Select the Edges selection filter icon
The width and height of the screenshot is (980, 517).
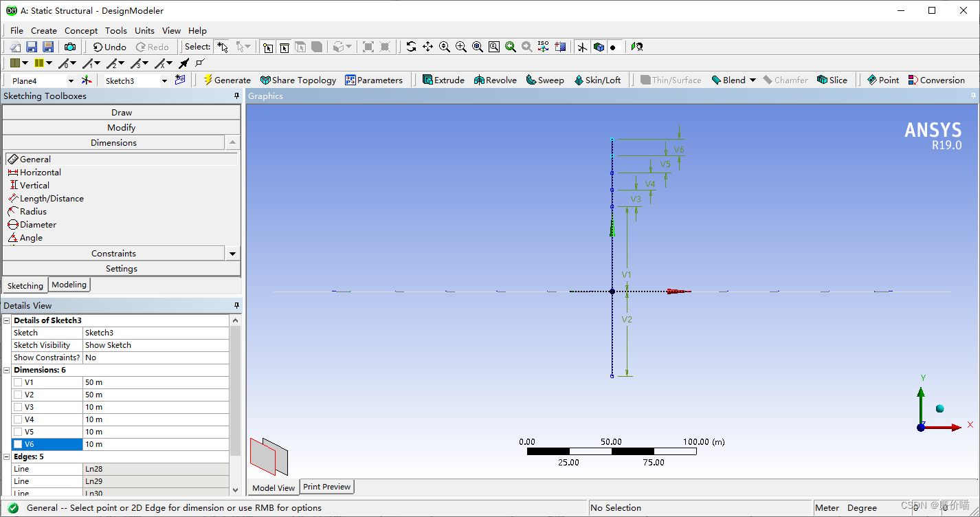pos(284,47)
